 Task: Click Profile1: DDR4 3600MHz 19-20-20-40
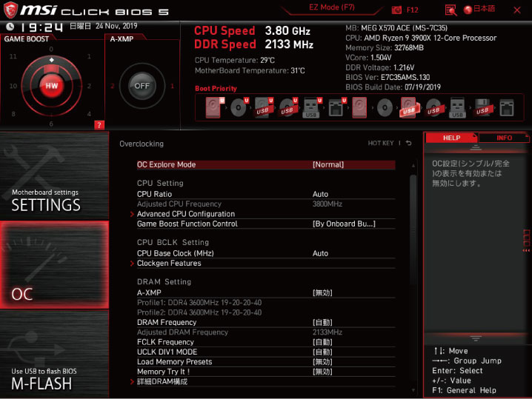[199, 303]
